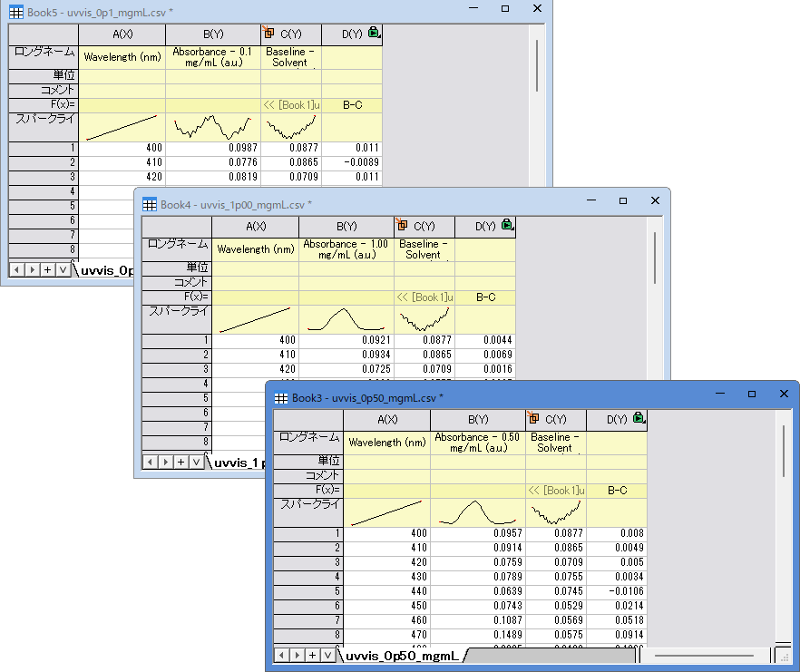The image size is (800, 672).
Task: Go to next sheet arrow in Book3
Action: tap(297, 655)
